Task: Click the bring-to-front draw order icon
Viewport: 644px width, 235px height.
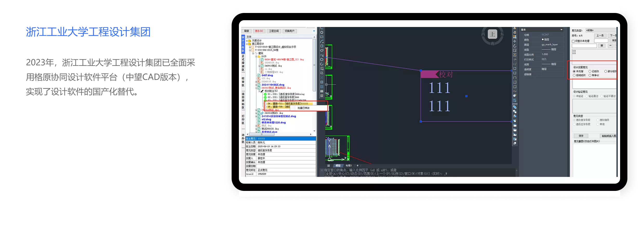Action: coord(515,107)
